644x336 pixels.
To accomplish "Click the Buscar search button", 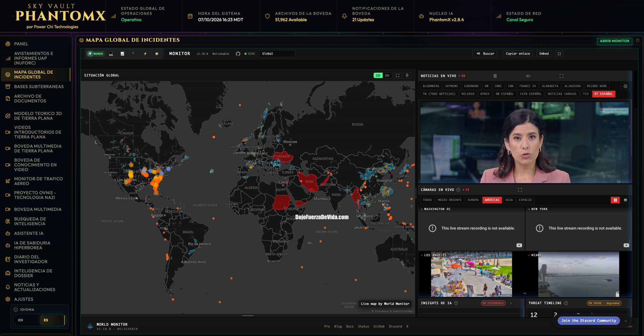I will pyautogui.click(x=485, y=54).
